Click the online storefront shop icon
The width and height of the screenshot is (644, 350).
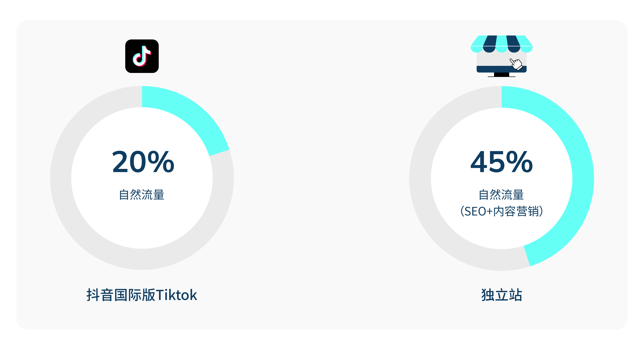click(x=502, y=56)
